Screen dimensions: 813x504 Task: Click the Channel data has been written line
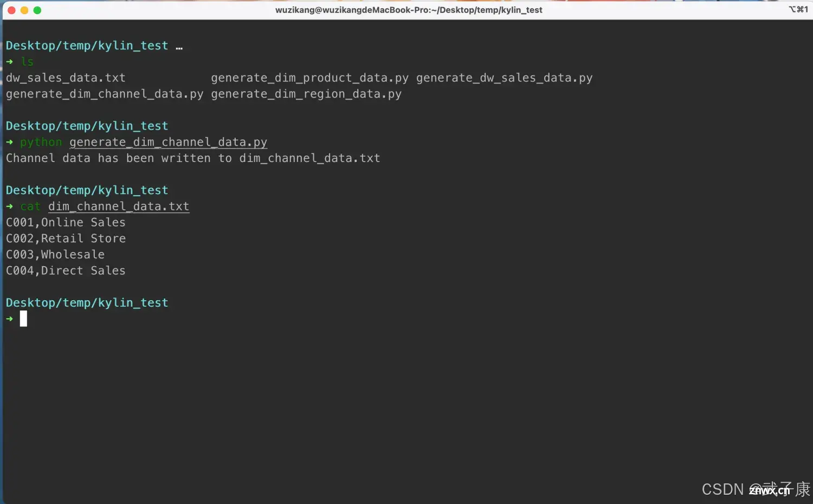click(193, 158)
